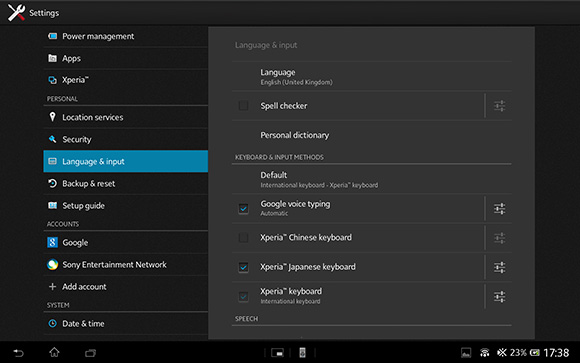Tap the Recent apps navigation button
This screenshot has height=363, width=580.
tap(90, 353)
